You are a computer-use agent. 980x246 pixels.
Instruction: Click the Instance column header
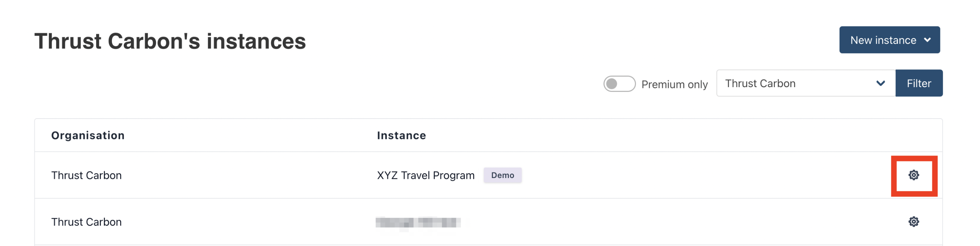tap(401, 135)
